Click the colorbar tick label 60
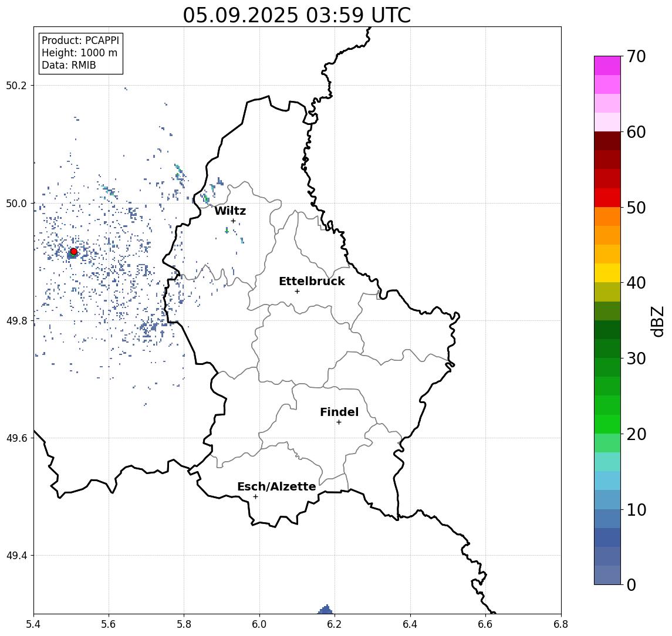The width and height of the screenshot is (672, 636). tap(636, 132)
